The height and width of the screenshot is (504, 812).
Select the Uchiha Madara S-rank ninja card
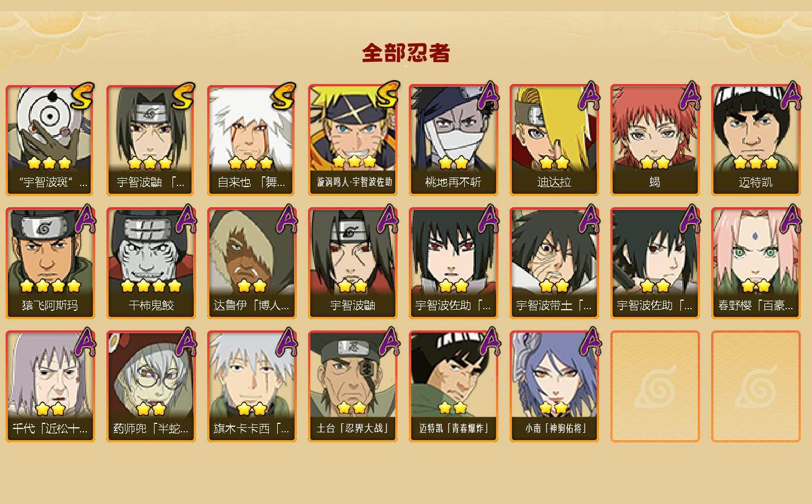(50, 140)
